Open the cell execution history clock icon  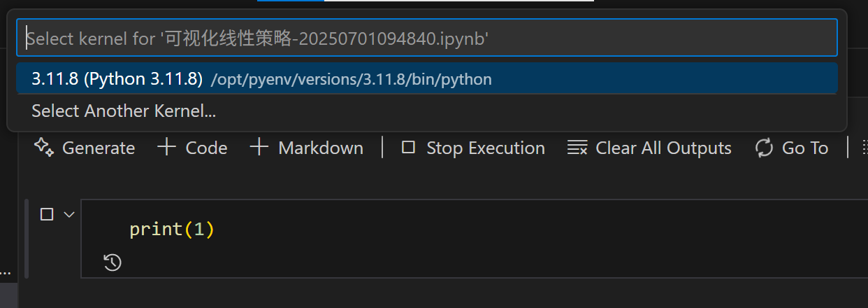click(x=112, y=262)
